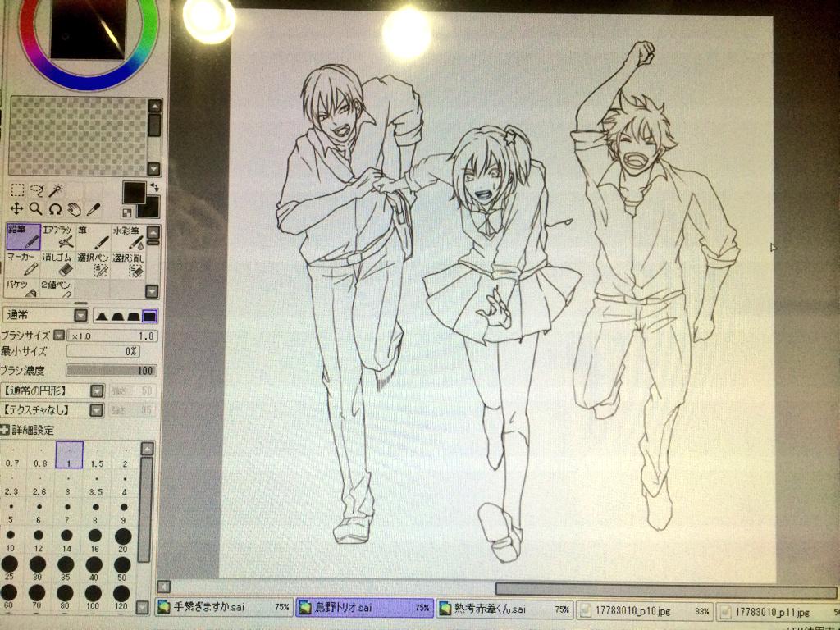Click the canvas horizontal scrollbar thumb
The width and height of the screenshot is (840, 630).
pyautogui.click(x=666, y=591)
